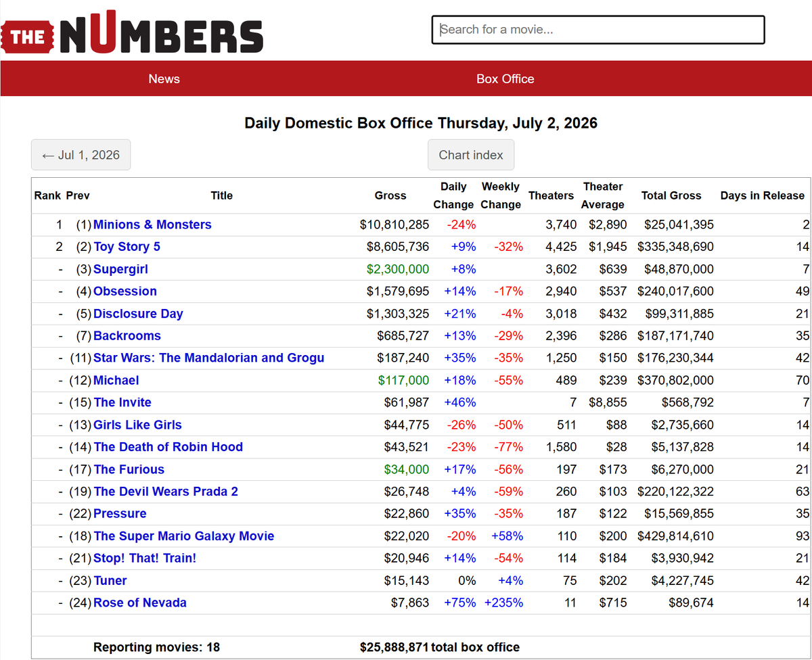Open Supergirl movie link
This screenshot has width=812, height=660.
[x=120, y=269]
